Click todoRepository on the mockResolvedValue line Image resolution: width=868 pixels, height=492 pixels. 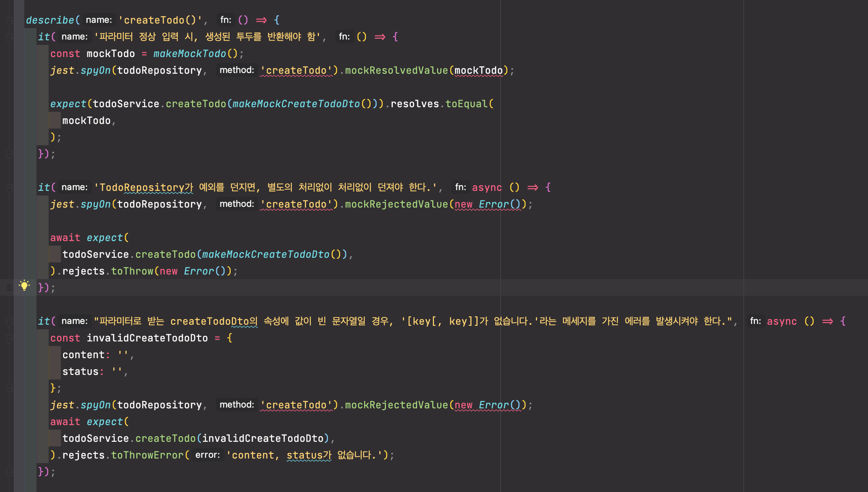coord(159,70)
